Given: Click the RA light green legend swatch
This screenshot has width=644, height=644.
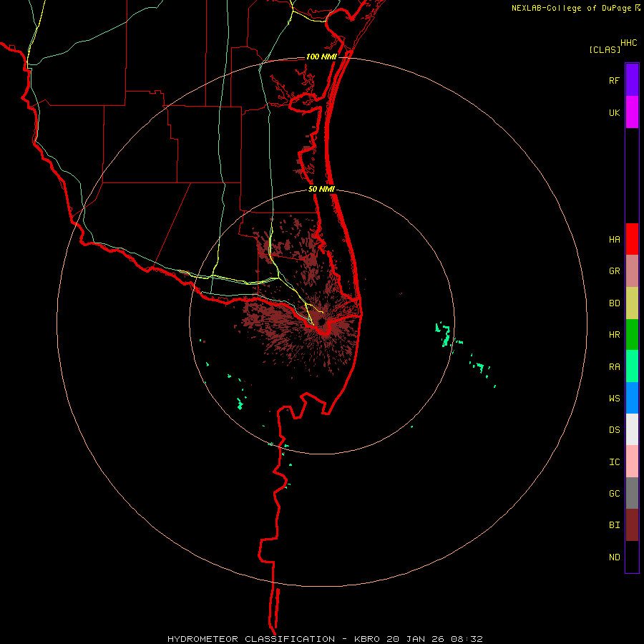Looking at the screenshot, I should tap(632, 366).
